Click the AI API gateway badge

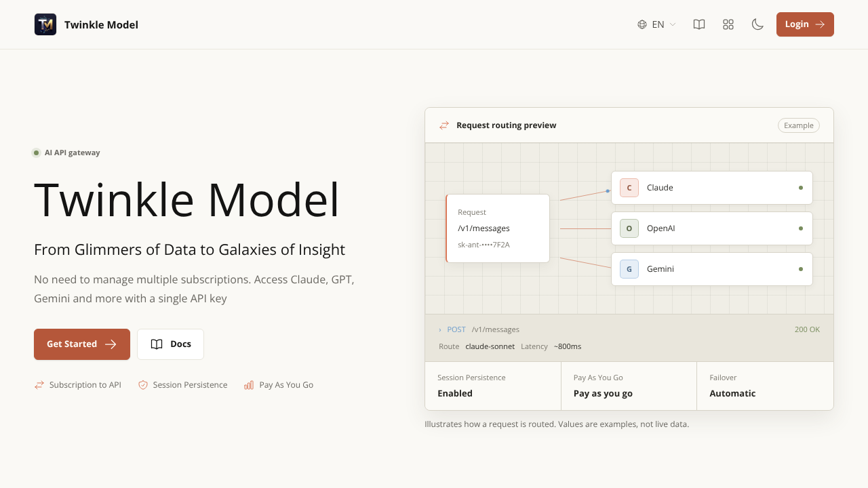(x=66, y=152)
